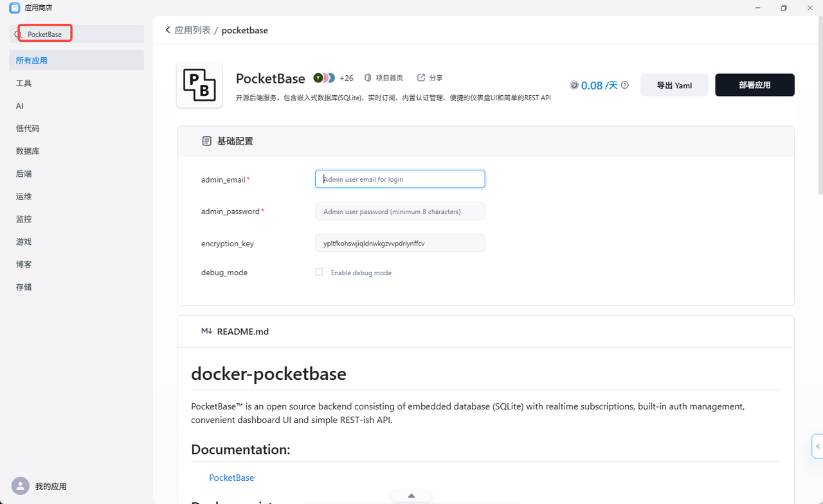Expand the bottom panel up-arrow handle
Viewport: 823px width, 504px height.
[x=411, y=496]
